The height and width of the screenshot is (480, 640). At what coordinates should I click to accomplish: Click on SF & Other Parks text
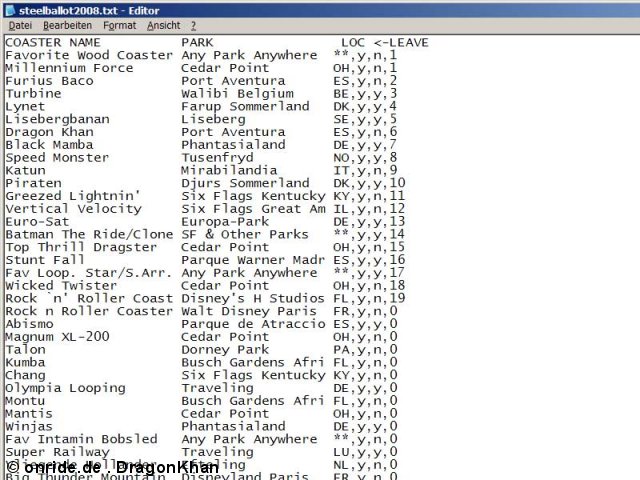(x=245, y=234)
